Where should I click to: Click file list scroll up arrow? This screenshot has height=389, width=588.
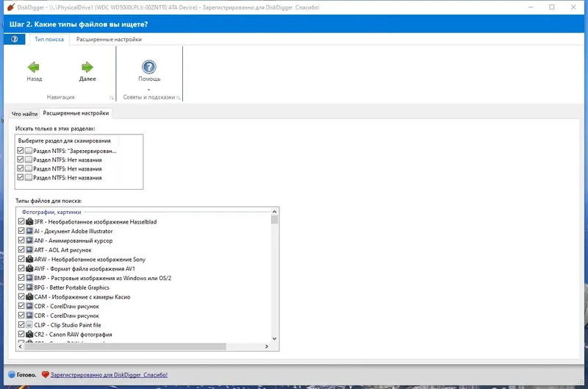(x=274, y=212)
